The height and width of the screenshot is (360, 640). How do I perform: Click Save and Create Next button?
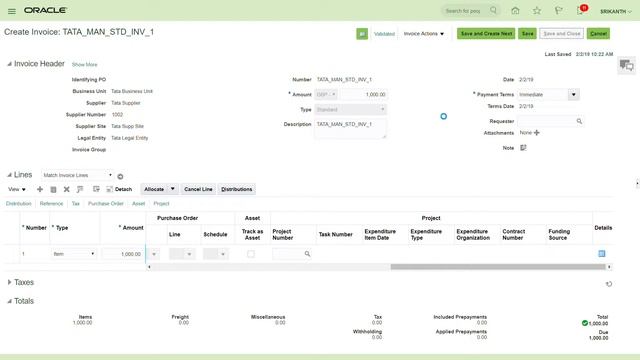(x=486, y=33)
